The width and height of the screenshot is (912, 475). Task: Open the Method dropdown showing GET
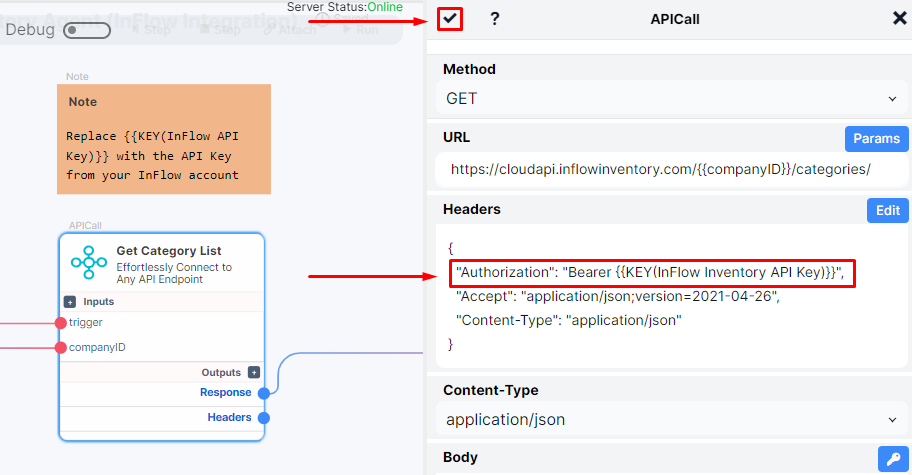671,99
